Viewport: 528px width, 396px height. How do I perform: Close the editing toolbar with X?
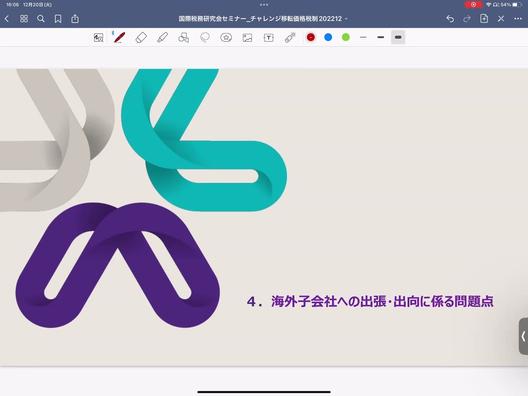pyautogui.click(x=501, y=19)
